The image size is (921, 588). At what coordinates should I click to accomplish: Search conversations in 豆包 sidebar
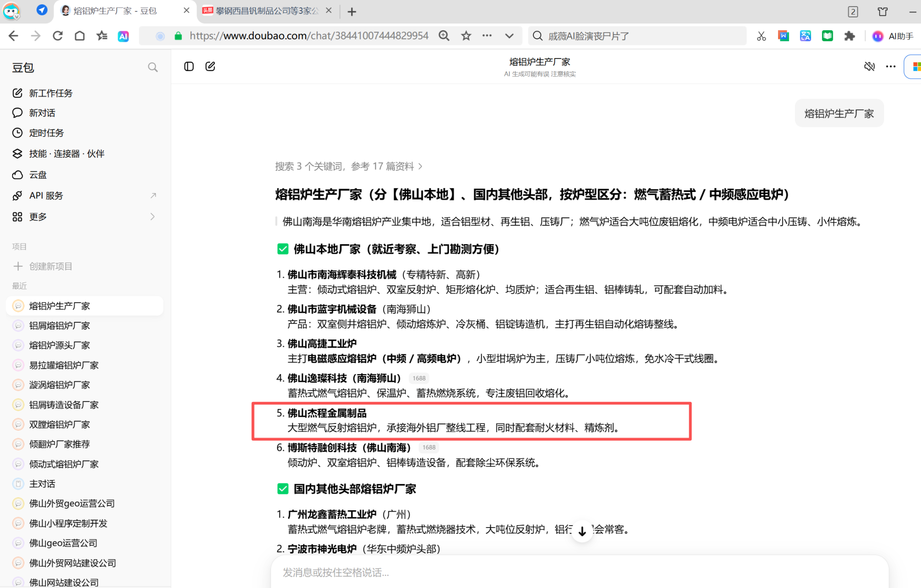click(x=153, y=68)
